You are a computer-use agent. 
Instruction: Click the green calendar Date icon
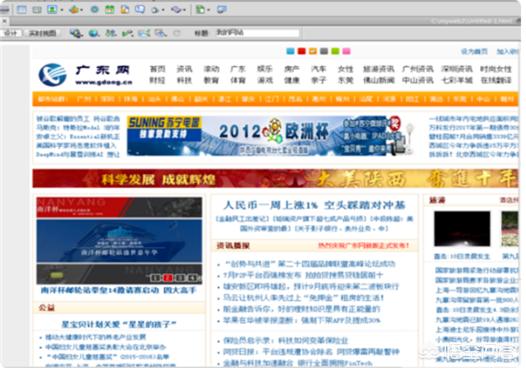(109, 9)
